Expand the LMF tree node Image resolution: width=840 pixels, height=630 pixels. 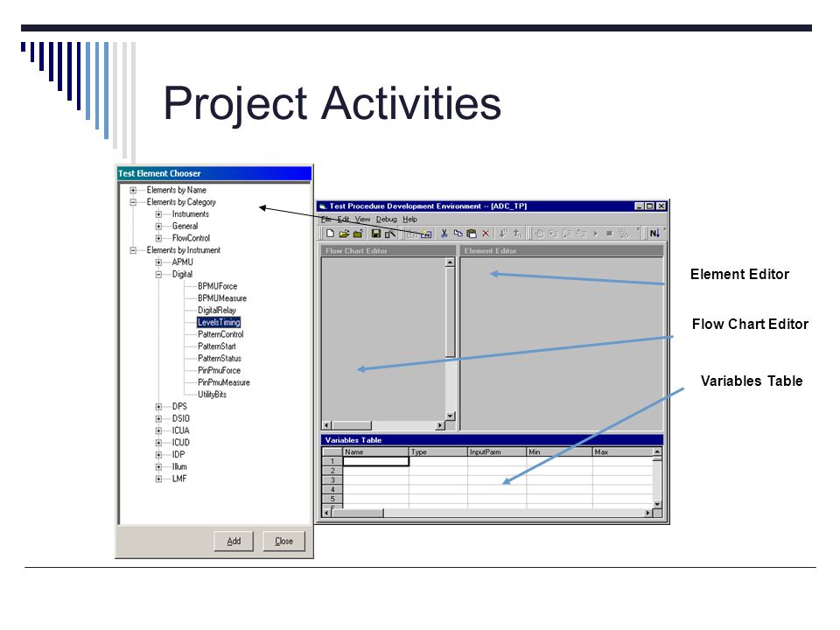click(158, 479)
